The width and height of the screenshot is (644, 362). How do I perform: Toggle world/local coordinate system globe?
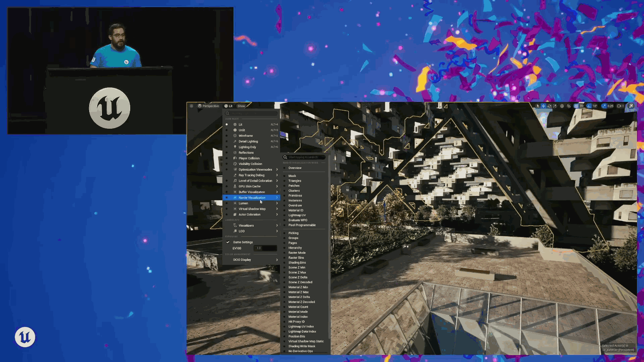[562, 106]
